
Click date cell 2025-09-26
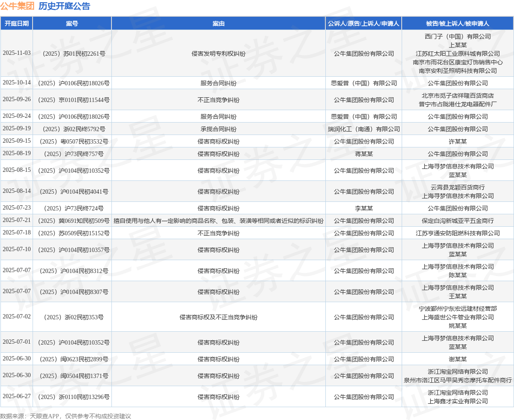[x=17, y=99]
